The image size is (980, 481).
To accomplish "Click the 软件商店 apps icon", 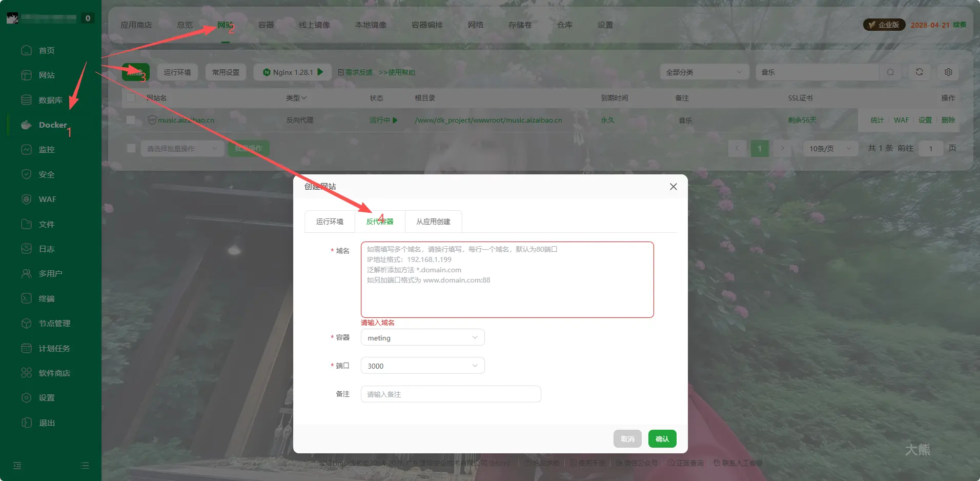I will (x=27, y=373).
